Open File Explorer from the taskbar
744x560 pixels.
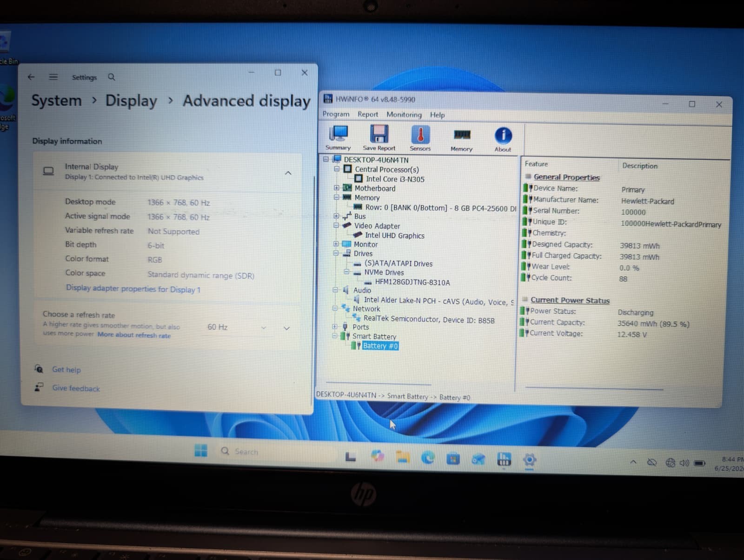pos(403,458)
